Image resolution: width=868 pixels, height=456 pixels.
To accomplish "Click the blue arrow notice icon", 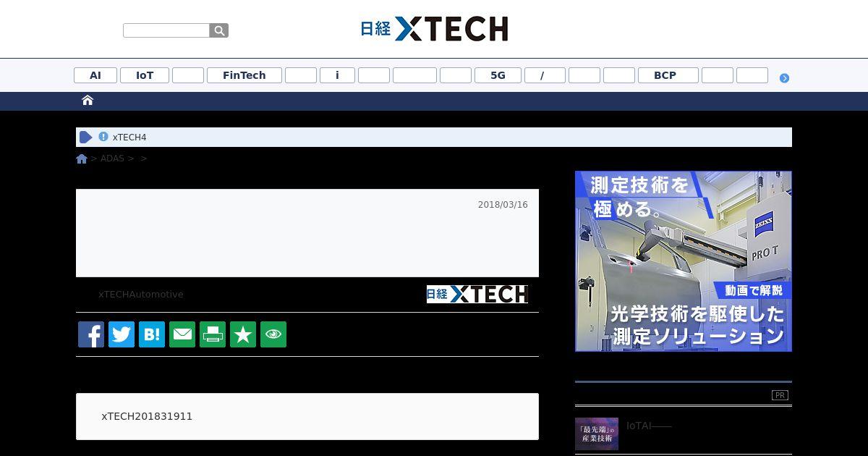I will tap(86, 137).
